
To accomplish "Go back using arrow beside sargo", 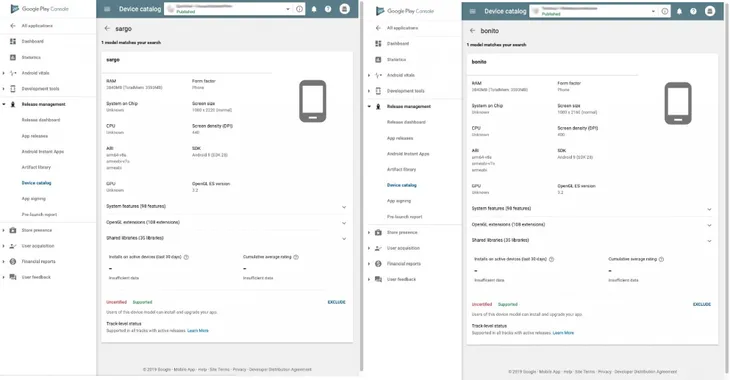I will (107, 28).
